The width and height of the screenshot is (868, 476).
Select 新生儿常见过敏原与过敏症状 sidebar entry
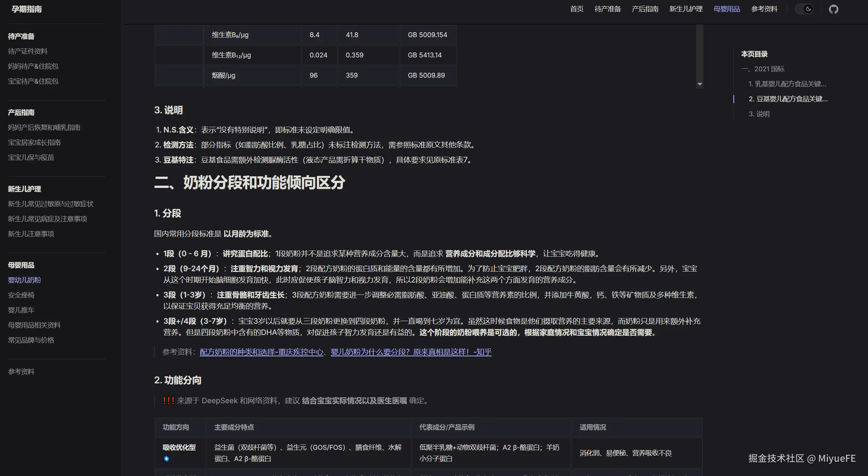[x=51, y=204]
